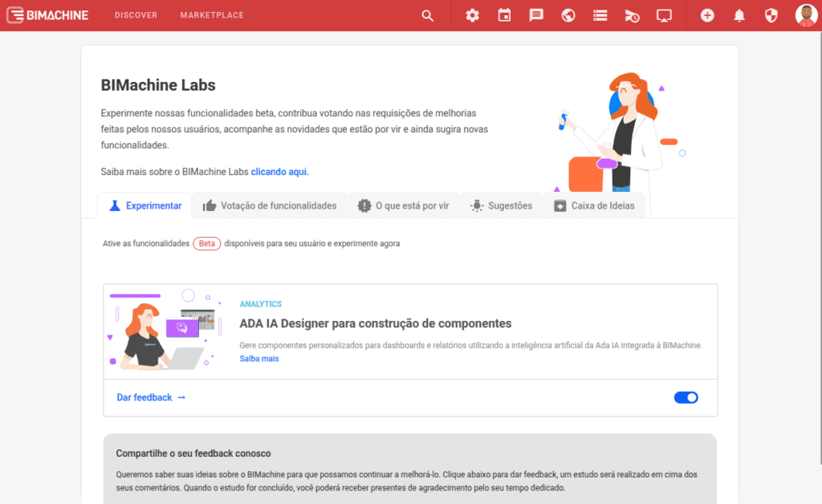Switch to Votação de funcionalidades tab

[x=270, y=205]
